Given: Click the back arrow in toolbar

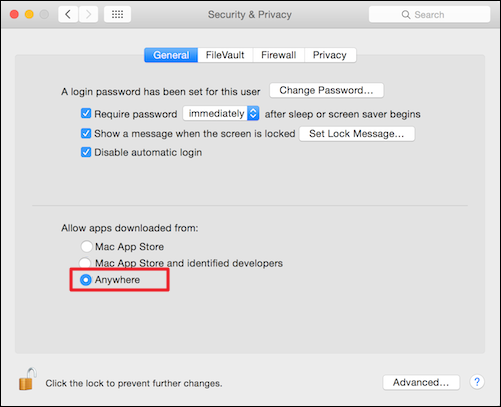Looking at the screenshot, I should click(x=68, y=14).
